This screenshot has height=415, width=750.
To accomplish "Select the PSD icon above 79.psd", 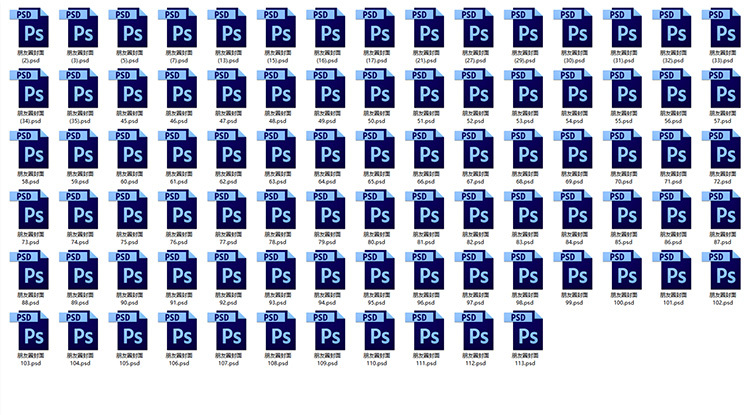I will [x=326, y=209].
